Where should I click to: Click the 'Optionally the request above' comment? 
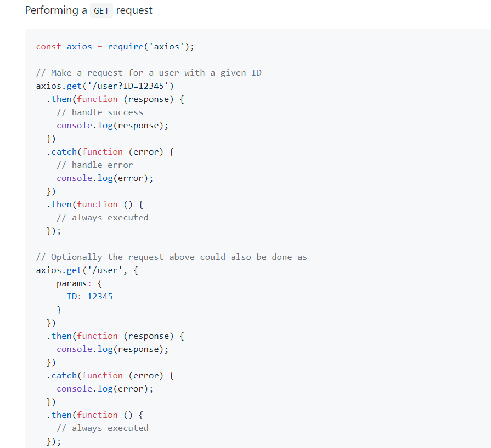pos(171,257)
